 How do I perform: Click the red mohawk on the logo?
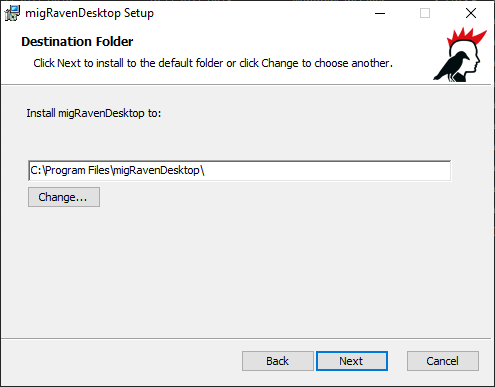point(466,37)
